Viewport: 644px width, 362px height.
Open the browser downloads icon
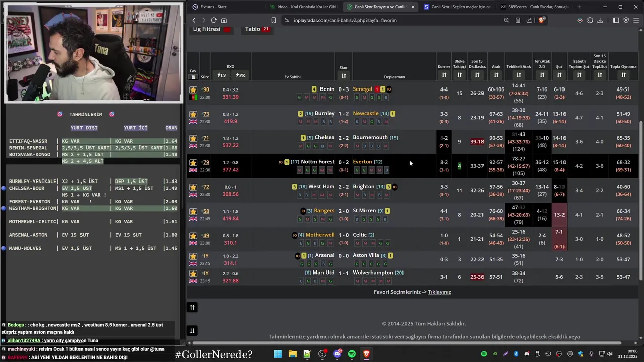point(600,20)
